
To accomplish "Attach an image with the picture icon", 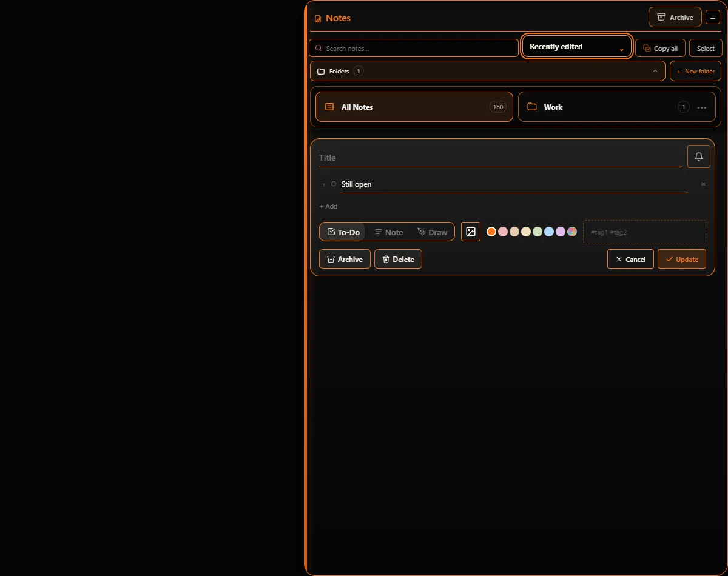I will [x=471, y=232].
